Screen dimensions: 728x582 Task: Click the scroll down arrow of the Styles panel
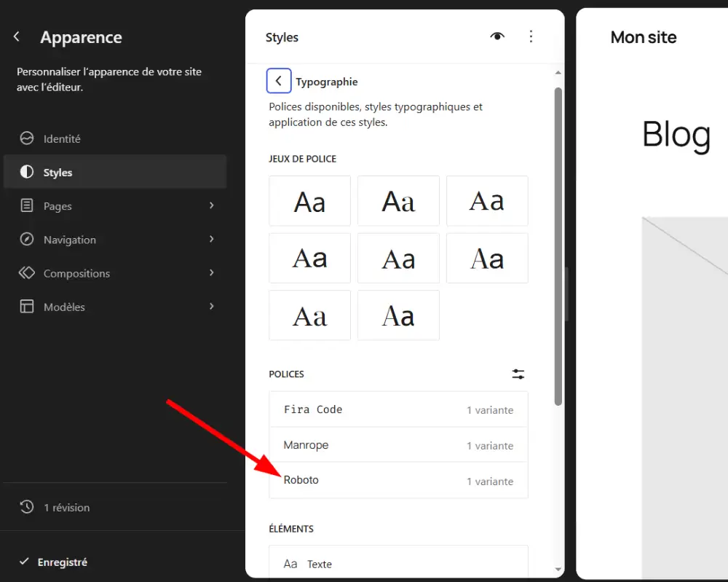[x=558, y=569]
